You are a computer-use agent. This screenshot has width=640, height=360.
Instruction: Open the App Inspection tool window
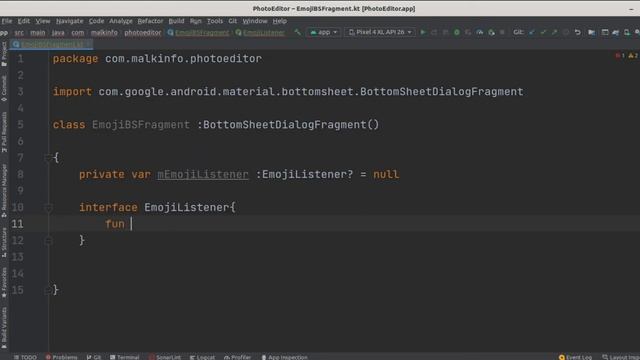284,357
